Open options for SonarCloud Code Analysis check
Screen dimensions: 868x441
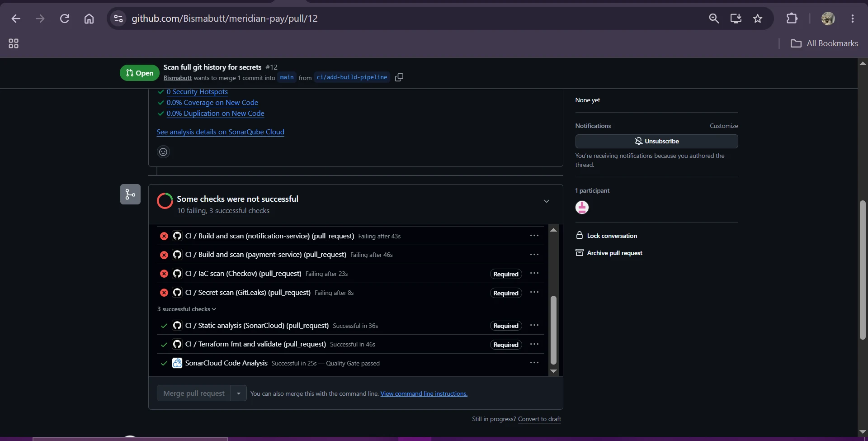(x=534, y=363)
